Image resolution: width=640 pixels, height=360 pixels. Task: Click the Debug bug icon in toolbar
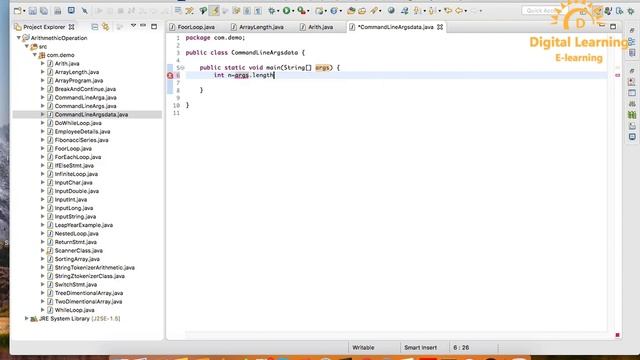pyautogui.click(x=271, y=11)
